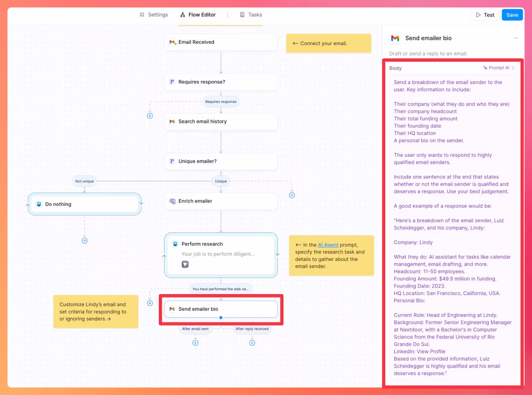This screenshot has width=532, height=395.
Task: Click inside the Body prompt text field
Action: (x=454, y=228)
